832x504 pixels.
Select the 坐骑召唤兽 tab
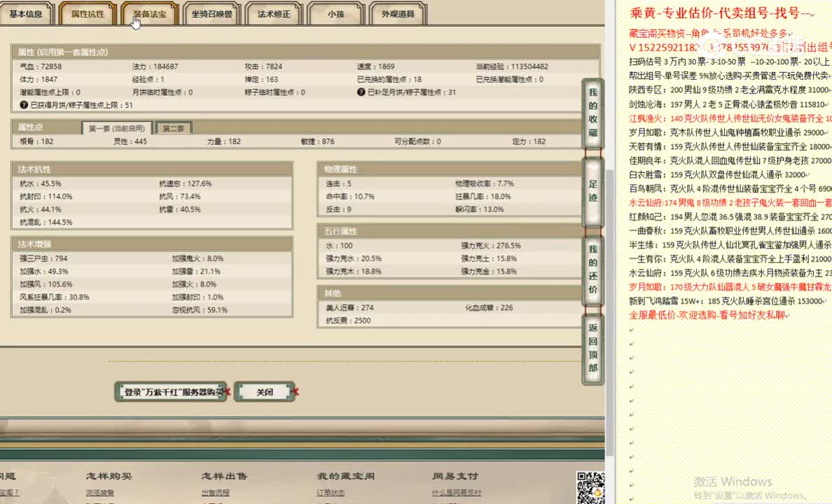coord(212,14)
